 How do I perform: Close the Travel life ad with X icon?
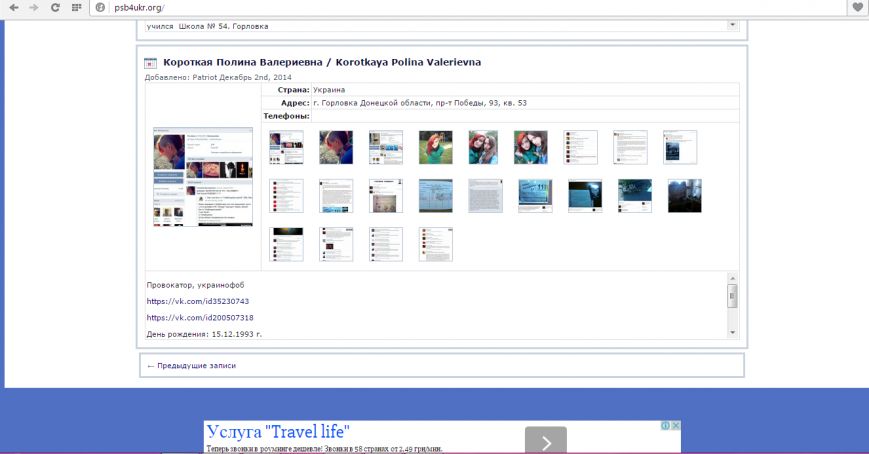tap(676, 425)
